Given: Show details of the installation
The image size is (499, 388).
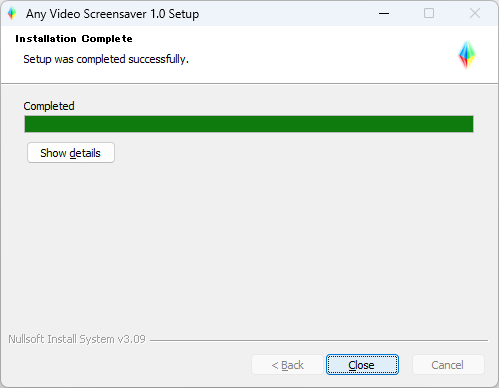Looking at the screenshot, I should (71, 153).
